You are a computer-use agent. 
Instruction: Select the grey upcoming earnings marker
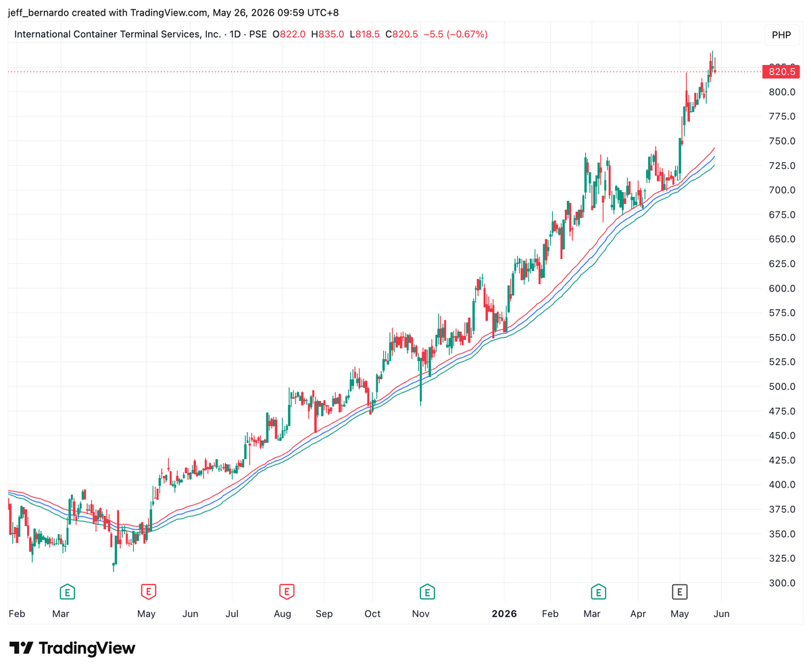(x=680, y=592)
